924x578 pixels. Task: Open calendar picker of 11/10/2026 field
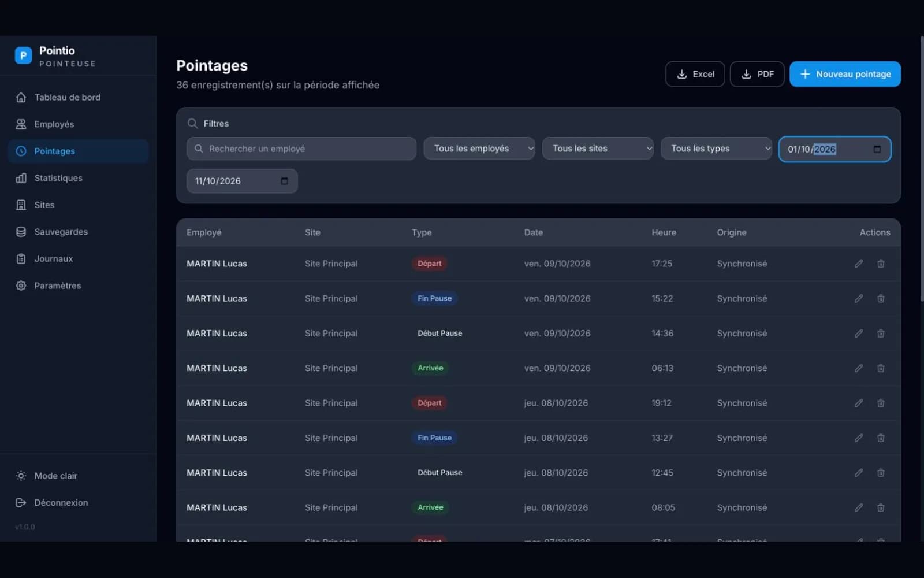[284, 181]
